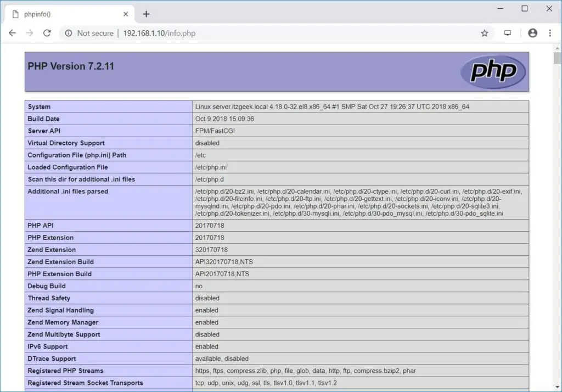
Task: Click the API320170718,NTS value
Action: tap(224, 262)
